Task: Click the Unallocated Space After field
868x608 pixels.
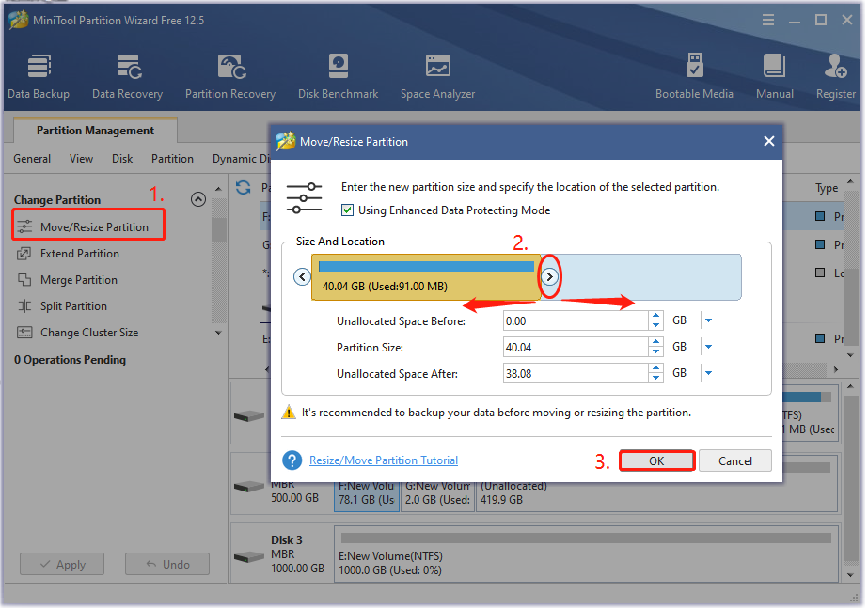Action: 576,374
